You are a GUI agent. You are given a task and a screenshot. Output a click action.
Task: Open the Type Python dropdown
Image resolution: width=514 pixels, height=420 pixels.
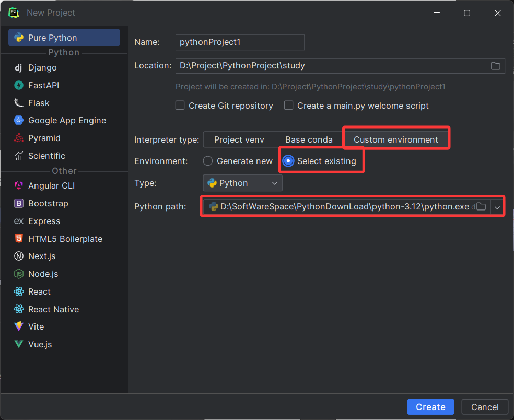click(x=242, y=183)
